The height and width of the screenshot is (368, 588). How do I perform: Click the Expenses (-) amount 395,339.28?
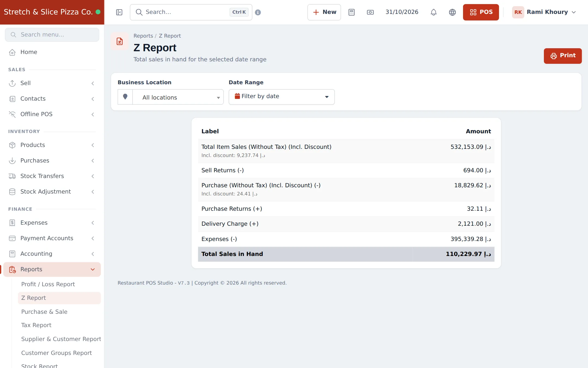[x=471, y=239]
